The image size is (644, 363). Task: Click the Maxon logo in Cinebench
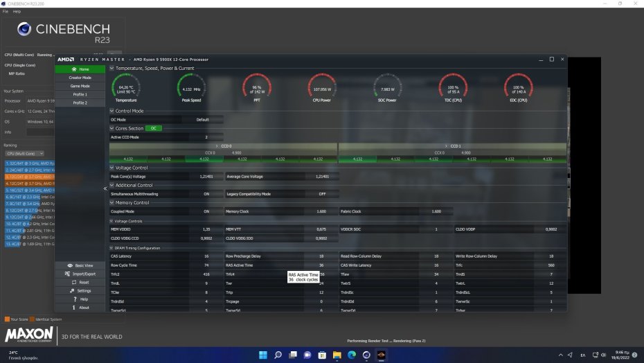[x=29, y=335]
